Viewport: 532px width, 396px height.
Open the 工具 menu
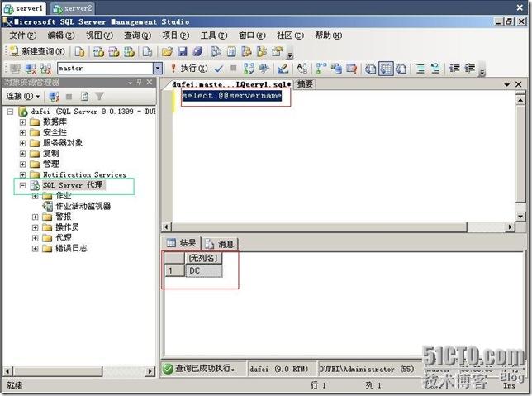tap(214, 36)
